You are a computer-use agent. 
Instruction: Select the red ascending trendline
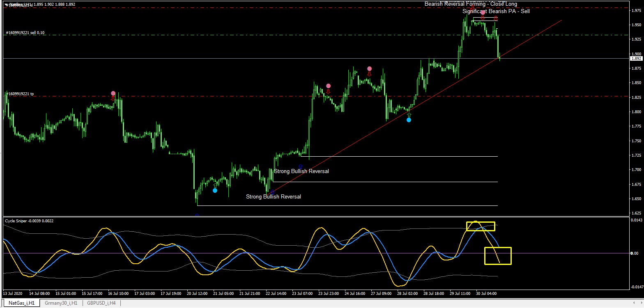click(415, 108)
